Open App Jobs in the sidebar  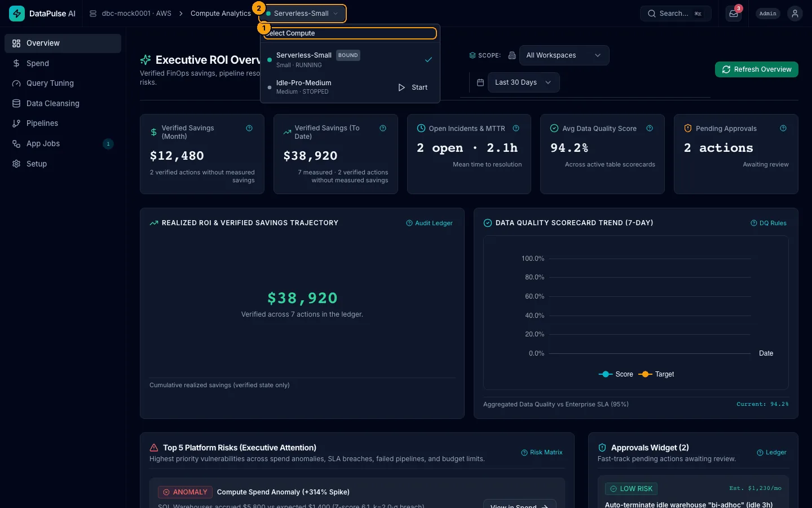click(x=63, y=144)
